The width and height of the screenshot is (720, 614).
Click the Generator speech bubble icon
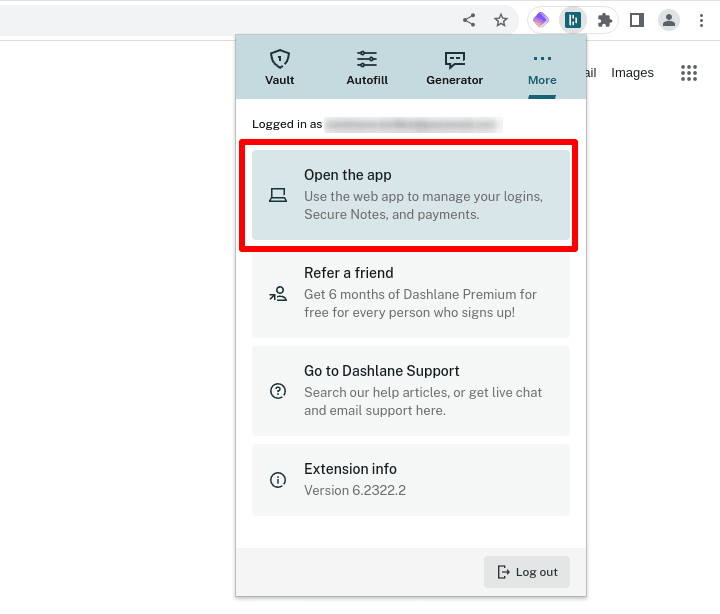point(455,60)
